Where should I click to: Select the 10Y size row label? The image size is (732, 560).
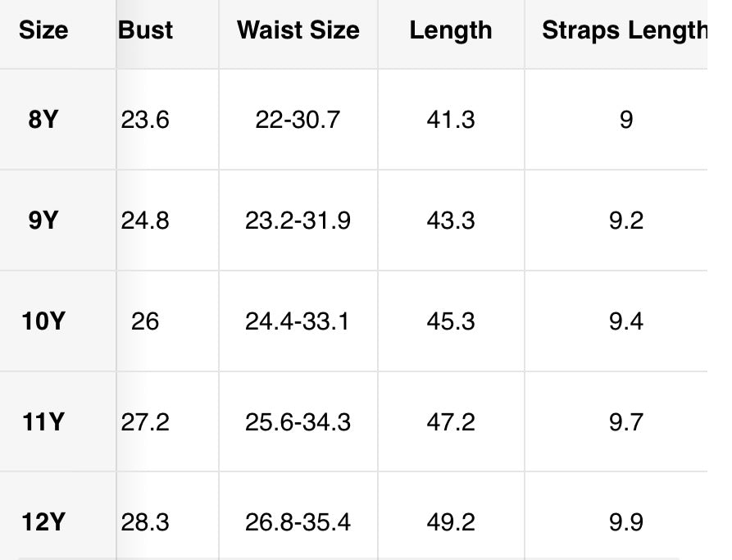click(43, 321)
